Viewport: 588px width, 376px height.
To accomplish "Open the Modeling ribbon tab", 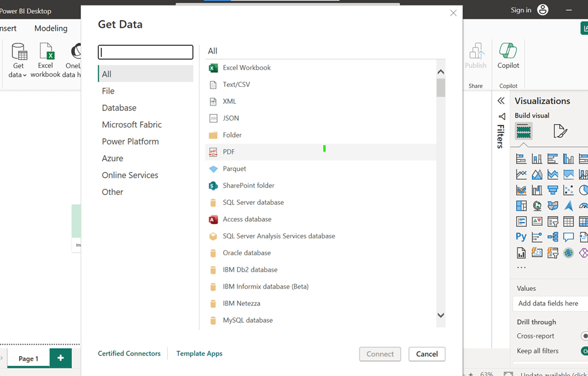I will click(51, 28).
